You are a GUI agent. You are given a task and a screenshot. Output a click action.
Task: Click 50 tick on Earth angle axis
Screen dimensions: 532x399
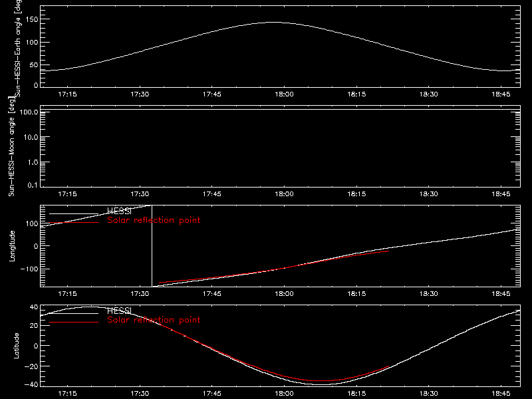coord(34,65)
